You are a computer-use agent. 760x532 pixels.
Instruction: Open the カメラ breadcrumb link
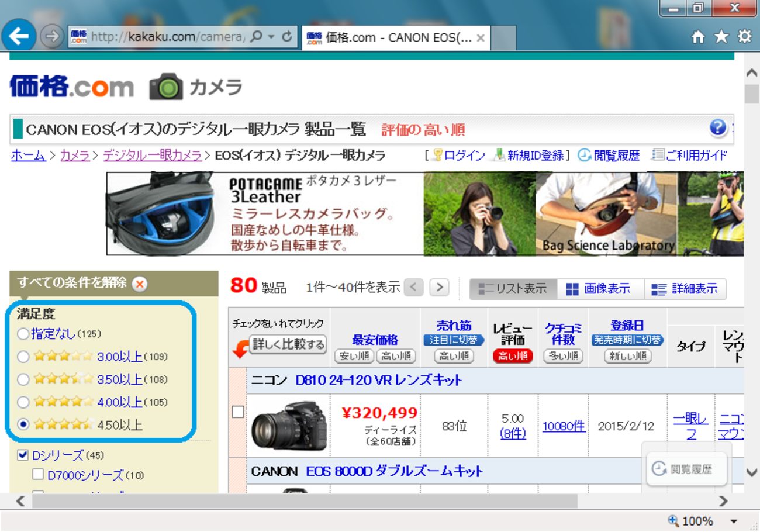pos(75,156)
